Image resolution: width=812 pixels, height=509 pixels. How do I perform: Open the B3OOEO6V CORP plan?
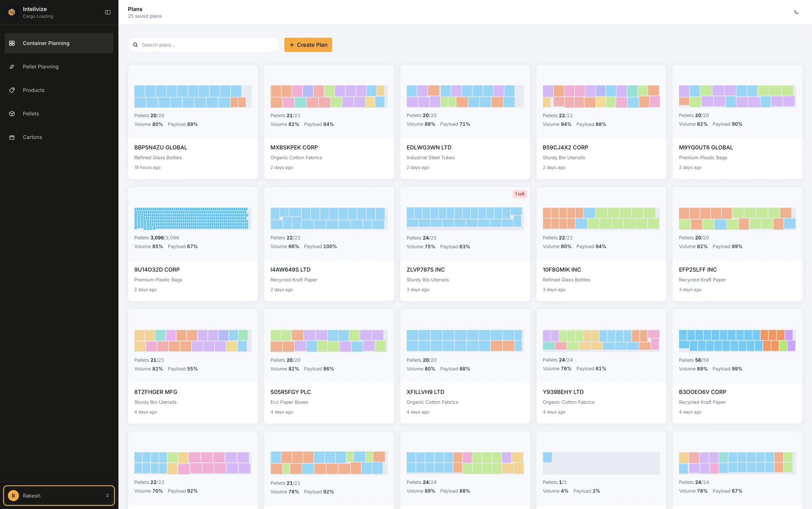[737, 366]
